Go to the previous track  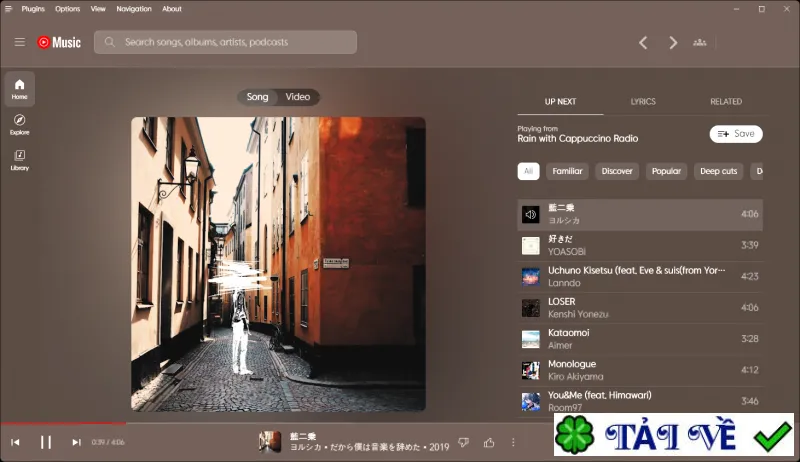15,442
